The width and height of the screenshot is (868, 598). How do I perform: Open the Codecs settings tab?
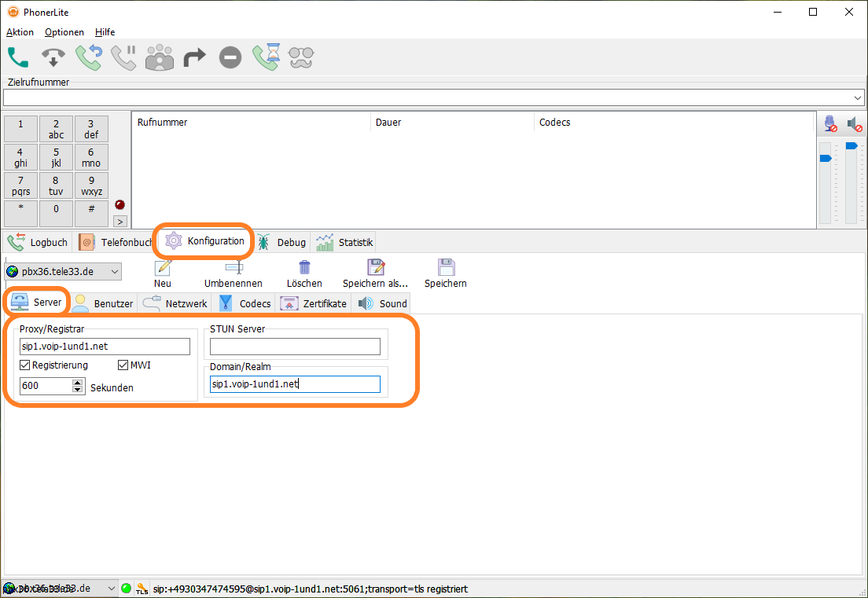point(245,303)
